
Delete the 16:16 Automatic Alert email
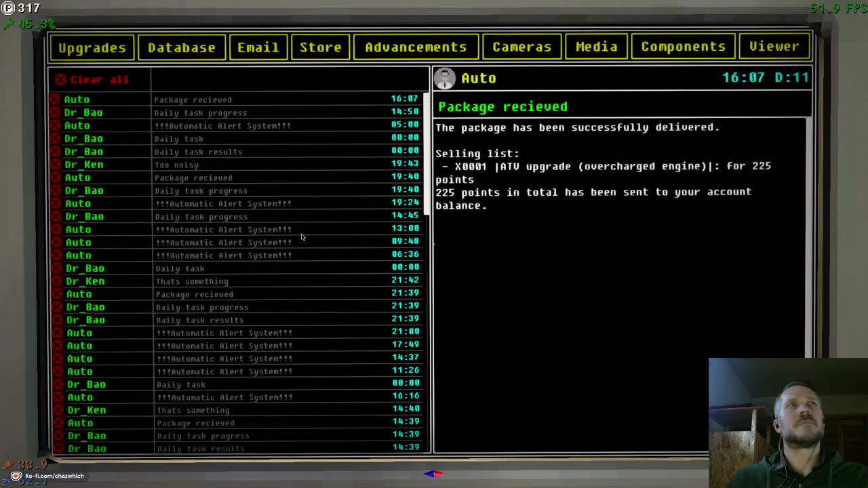58,396
